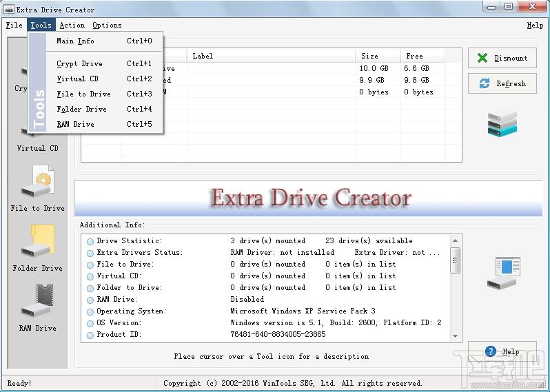Click the Additional Info scrollbar thumb
This screenshot has height=392, width=550.
point(455,260)
